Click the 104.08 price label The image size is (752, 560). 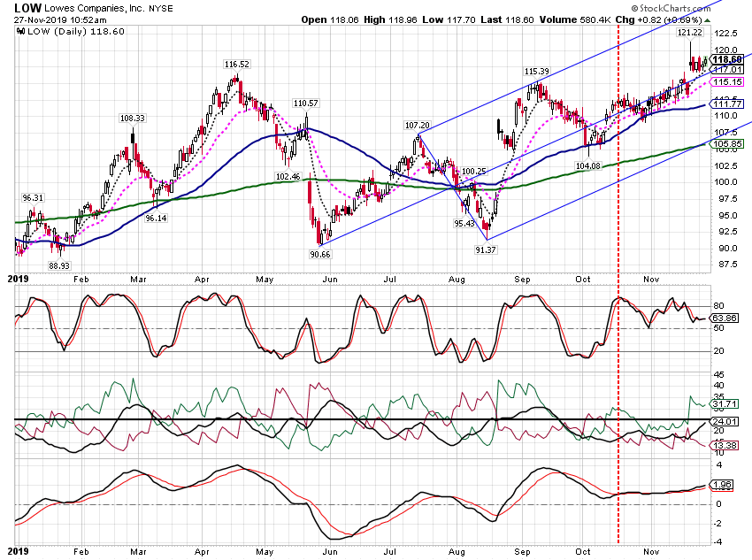coord(588,166)
